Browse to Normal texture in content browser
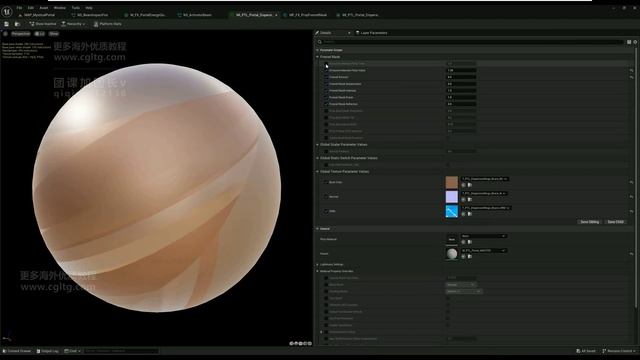The image size is (640, 360). (x=470, y=200)
